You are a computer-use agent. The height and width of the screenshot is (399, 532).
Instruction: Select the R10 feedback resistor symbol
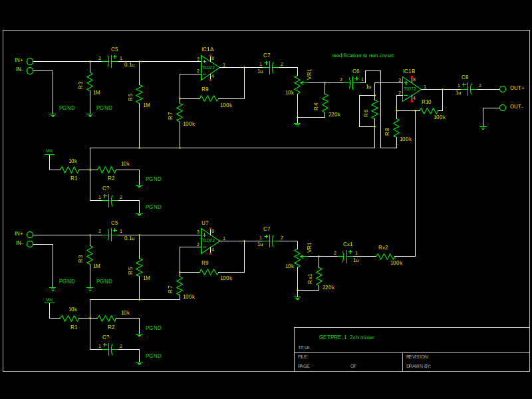[x=428, y=111]
